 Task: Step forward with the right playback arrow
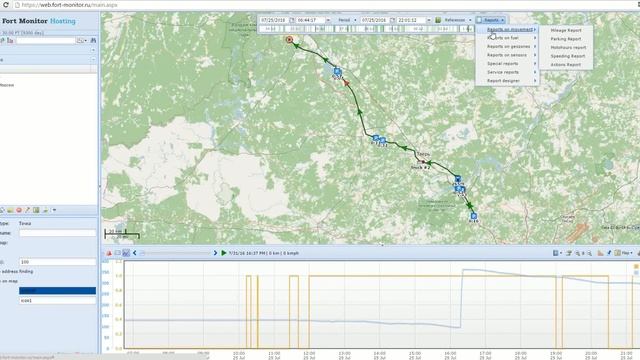[x=216, y=253]
